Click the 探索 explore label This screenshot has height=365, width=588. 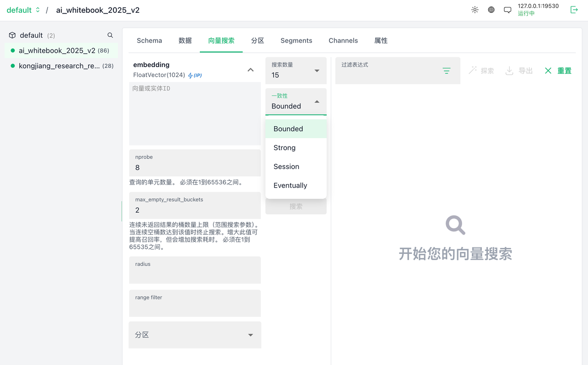click(x=487, y=71)
